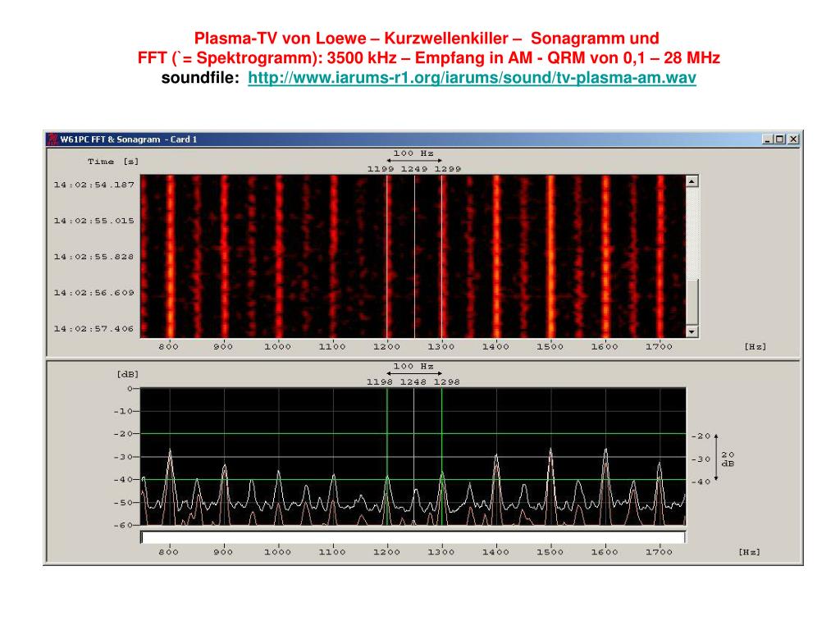This screenshot has height=630, width=840.
Task: Click the 1000 Hz tick under the FFT plot
Action: pyautogui.click(x=277, y=552)
